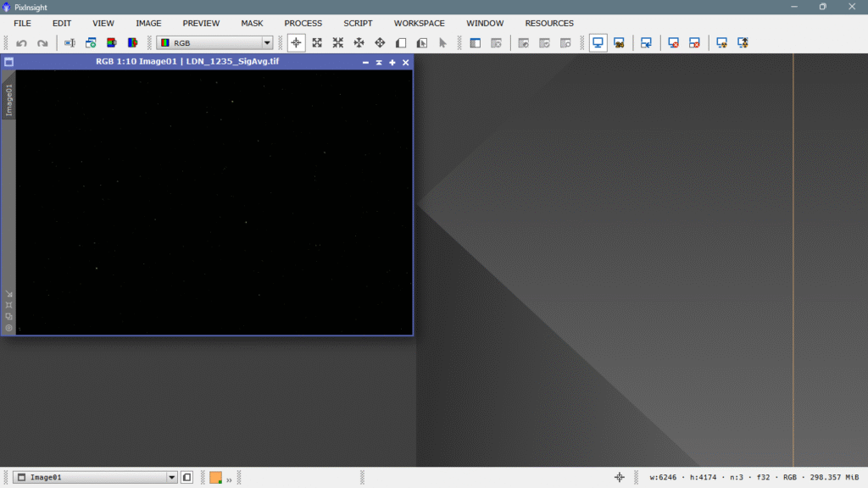Open the FILE menu

pos(22,23)
